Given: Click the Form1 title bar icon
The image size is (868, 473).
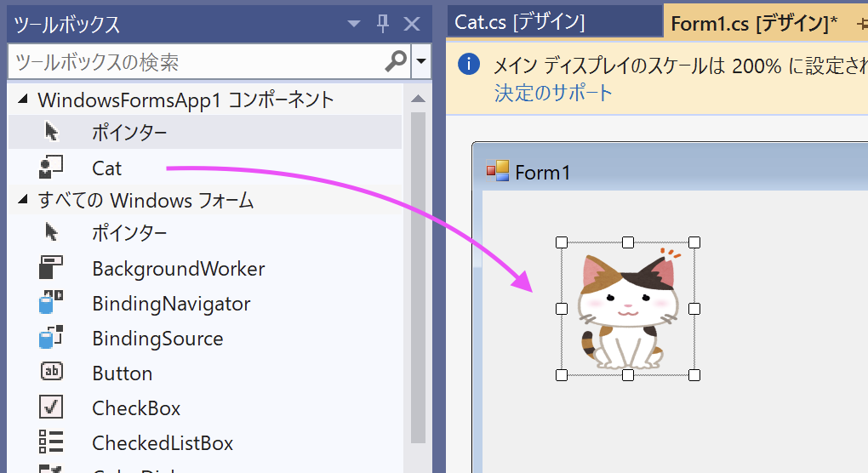Looking at the screenshot, I should 498,171.
